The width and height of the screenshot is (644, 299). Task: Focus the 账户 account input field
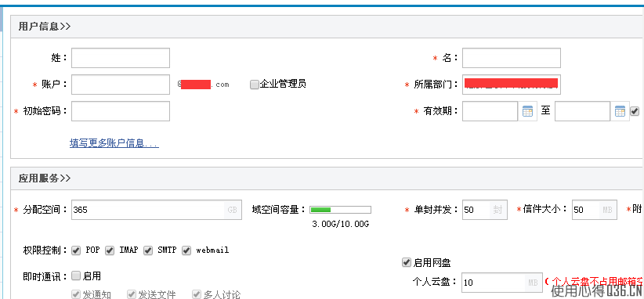(x=121, y=85)
